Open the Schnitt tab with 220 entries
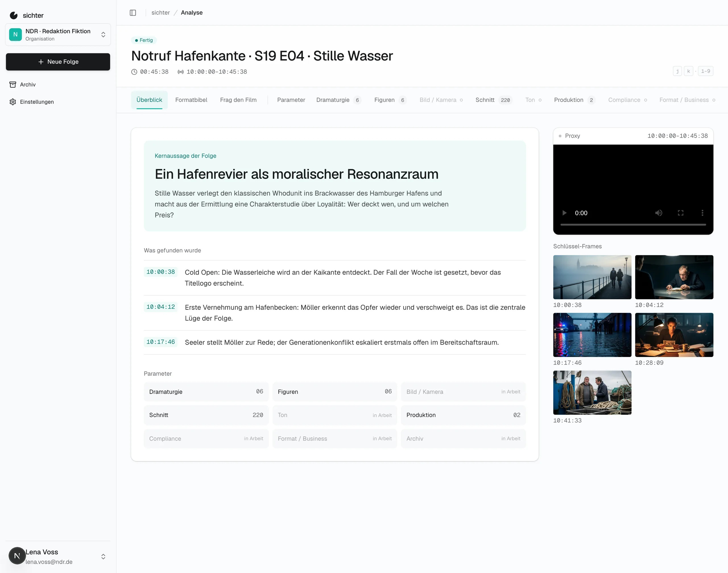This screenshot has height=573, width=728. point(494,100)
